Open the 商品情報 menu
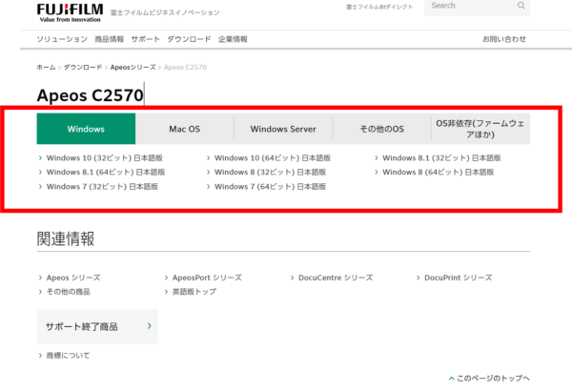 pos(110,39)
